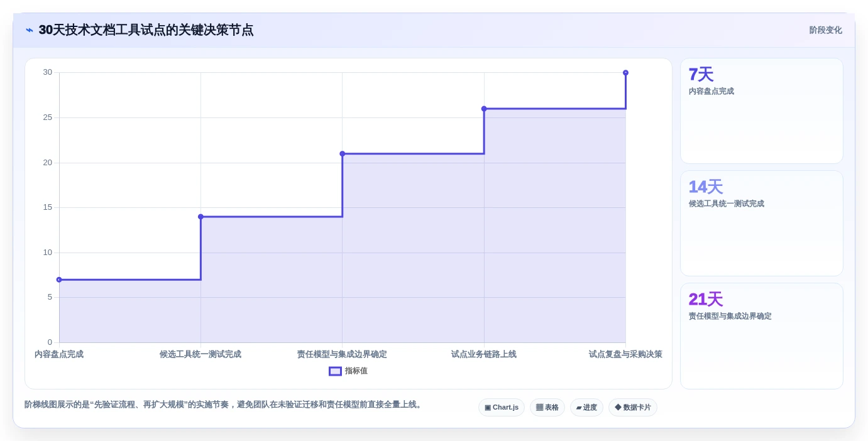Select the Chart.js tag

(x=502, y=407)
